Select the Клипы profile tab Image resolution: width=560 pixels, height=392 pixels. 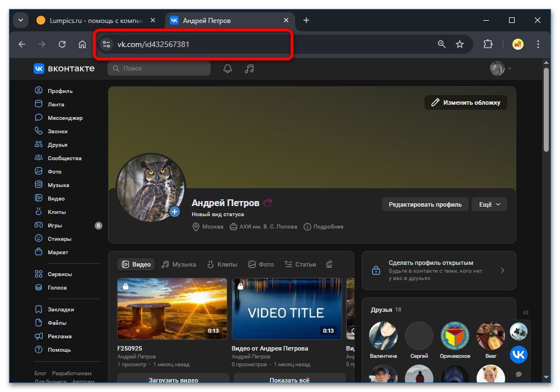(x=222, y=264)
